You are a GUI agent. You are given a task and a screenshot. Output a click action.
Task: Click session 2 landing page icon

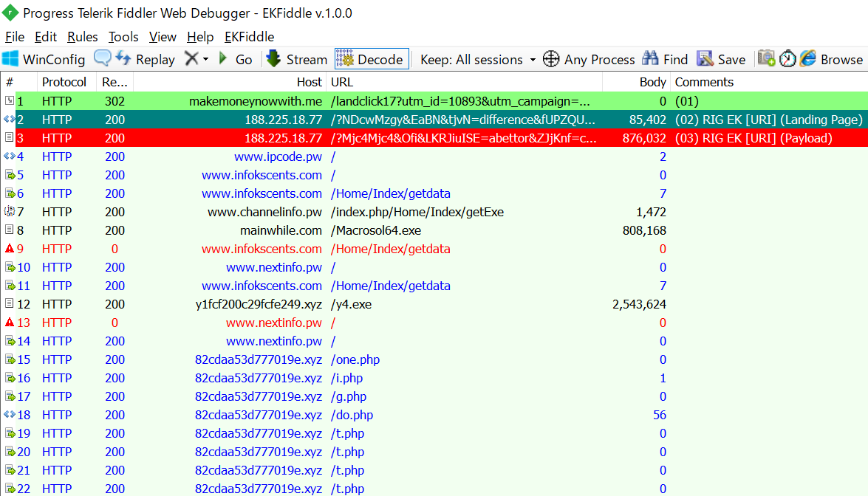point(10,119)
